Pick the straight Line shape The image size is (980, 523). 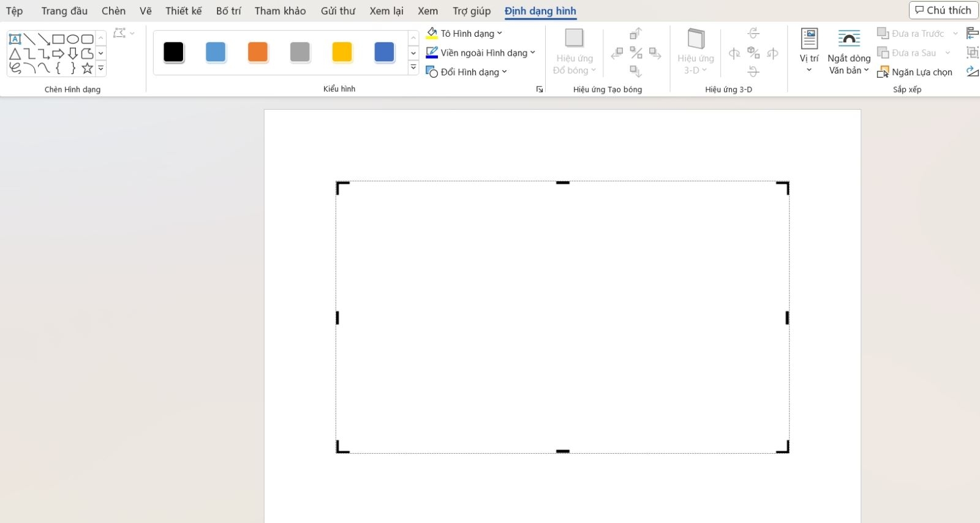pos(29,39)
